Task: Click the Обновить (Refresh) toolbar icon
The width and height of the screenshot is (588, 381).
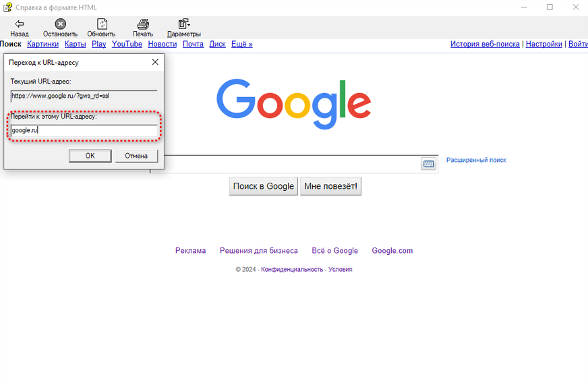Action: (x=101, y=24)
